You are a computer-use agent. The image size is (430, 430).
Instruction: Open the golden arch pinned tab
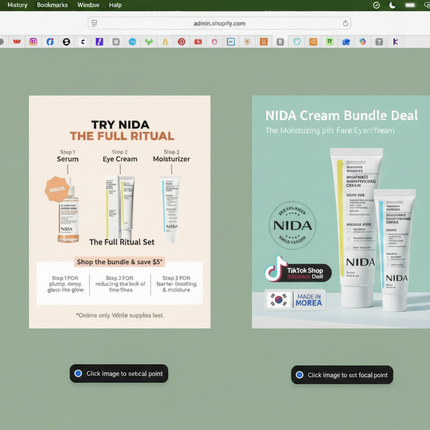165,42
